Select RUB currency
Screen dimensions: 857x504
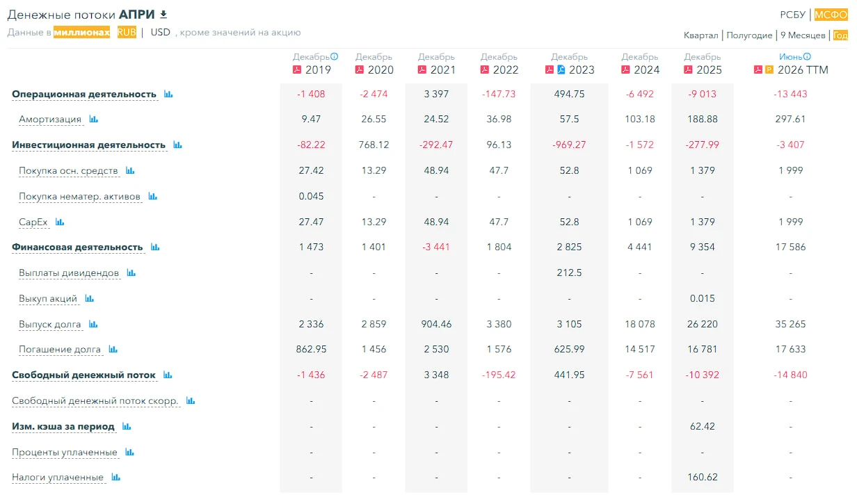(127, 32)
